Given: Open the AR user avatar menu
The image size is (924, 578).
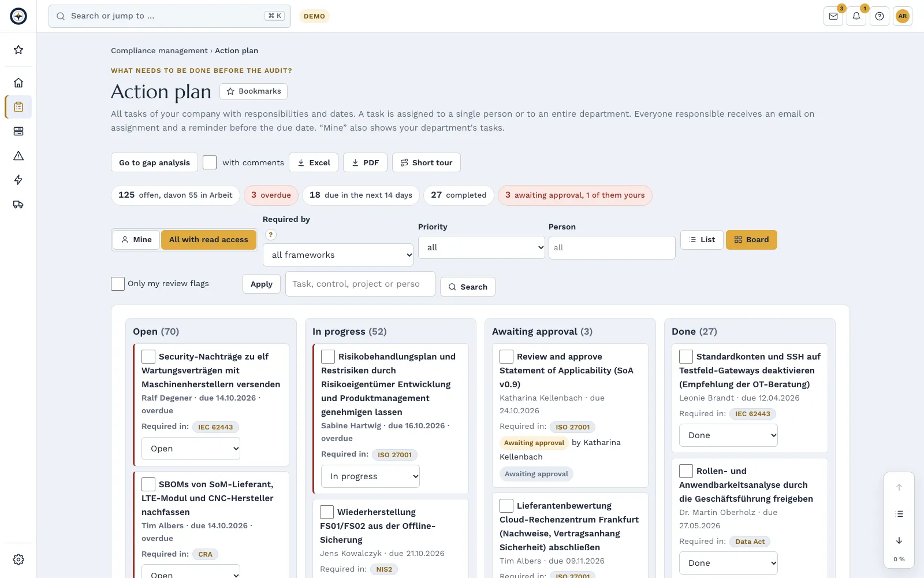Looking at the screenshot, I should (903, 16).
